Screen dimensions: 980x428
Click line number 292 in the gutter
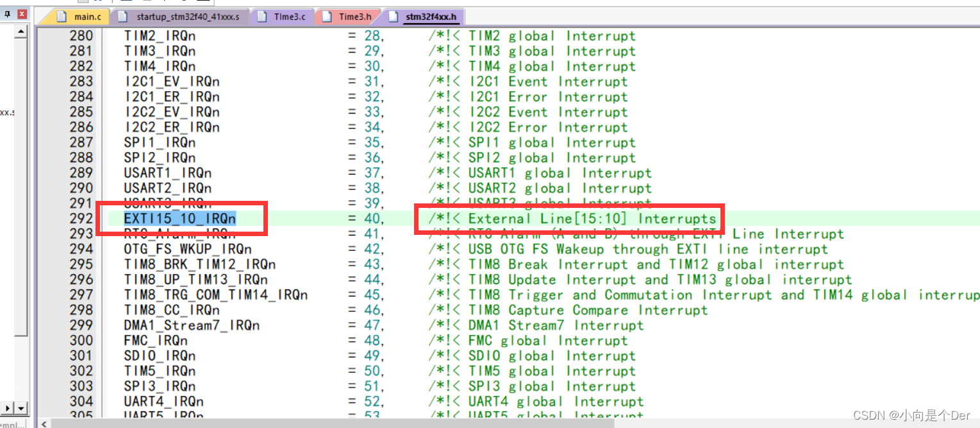coord(81,219)
